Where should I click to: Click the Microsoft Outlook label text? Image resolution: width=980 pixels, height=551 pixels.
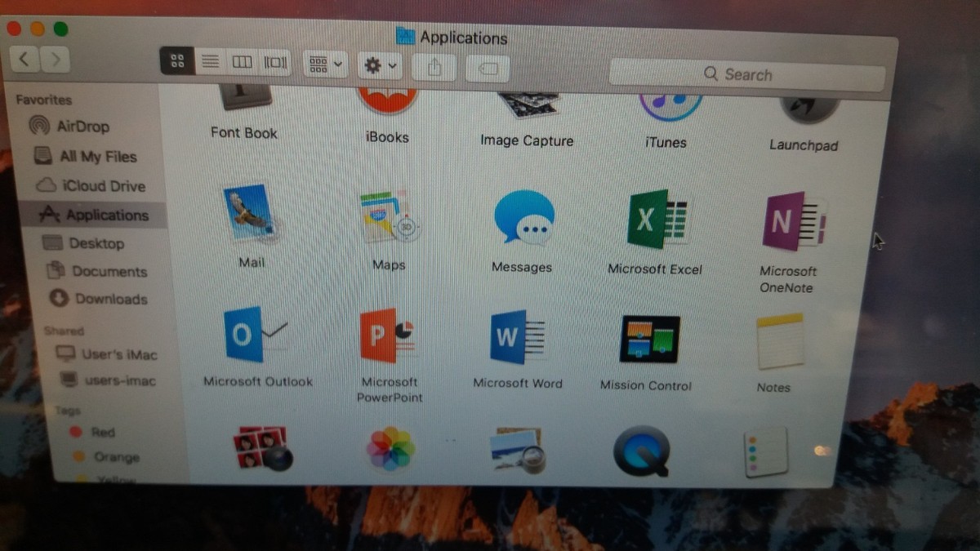[258, 381]
